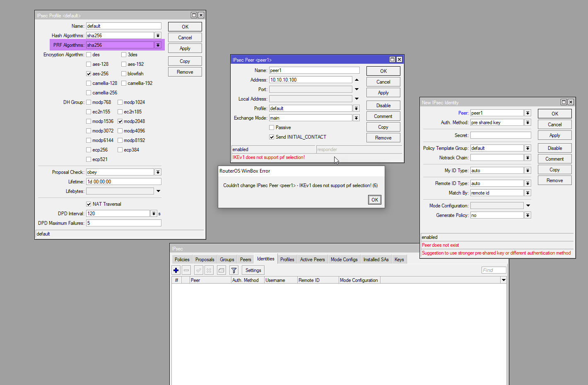The image size is (588, 385).
Task: Click the Secret input field
Action: tap(501, 135)
